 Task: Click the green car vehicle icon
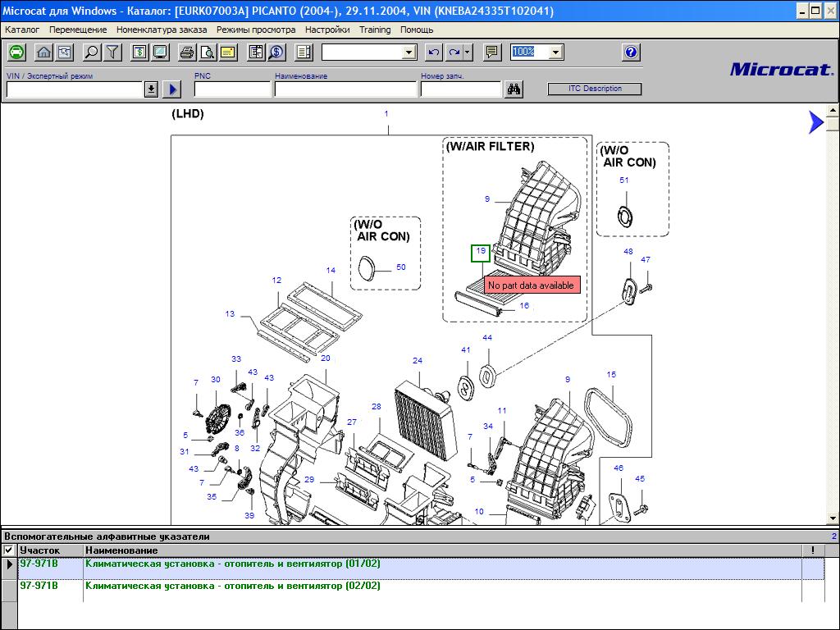point(16,52)
